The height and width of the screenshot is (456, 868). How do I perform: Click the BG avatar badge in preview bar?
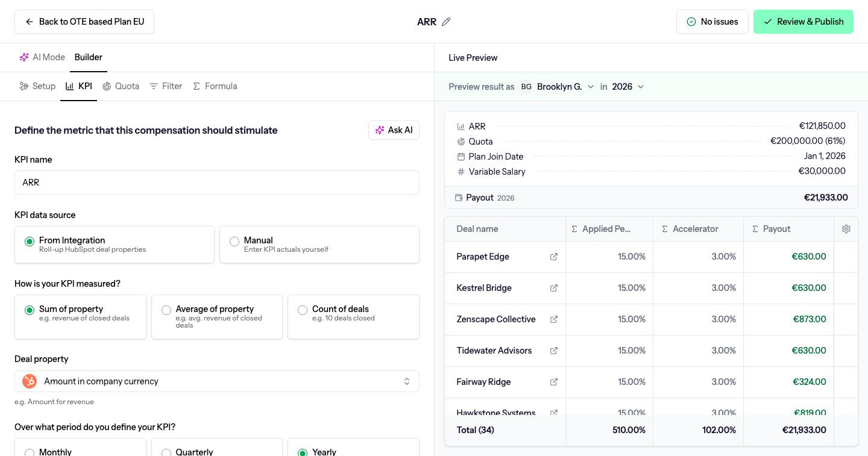pyautogui.click(x=526, y=87)
